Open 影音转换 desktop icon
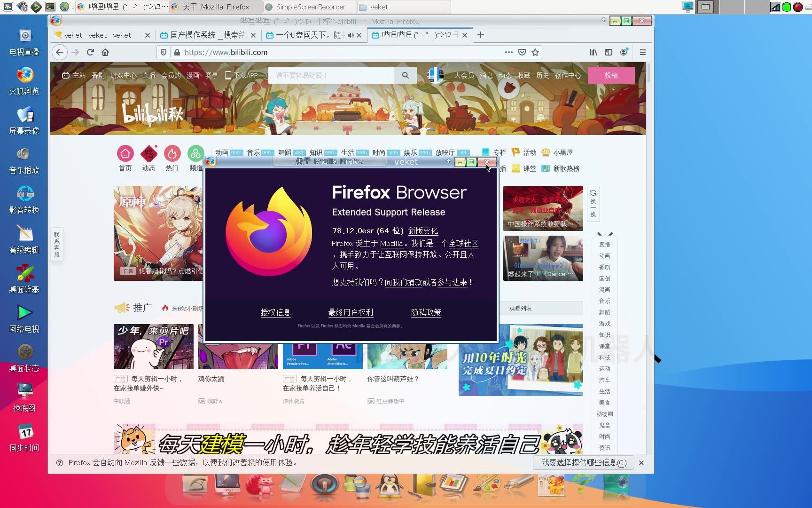Image resolution: width=812 pixels, height=508 pixels. coord(24,200)
